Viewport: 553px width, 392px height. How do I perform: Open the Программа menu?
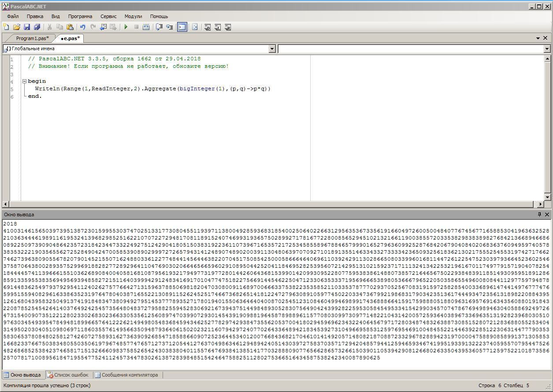[x=80, y=16]
